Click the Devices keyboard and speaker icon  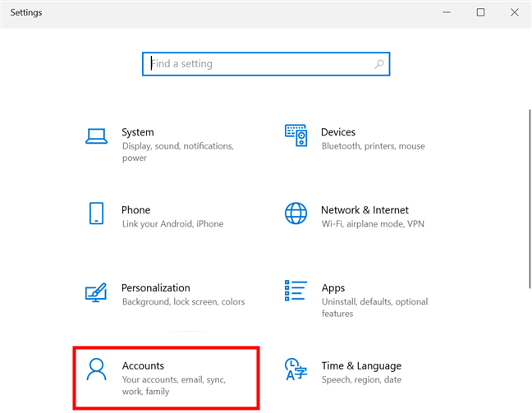tap(296, 135)
